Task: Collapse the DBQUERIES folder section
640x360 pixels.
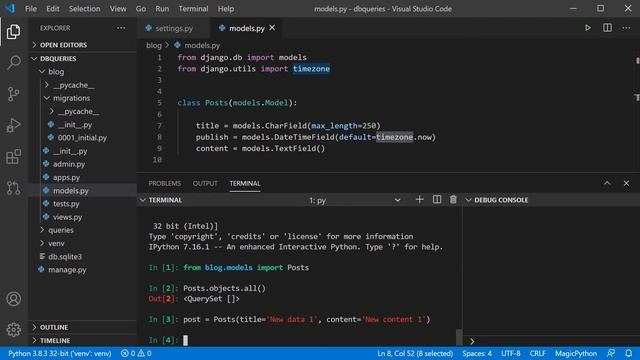Action: coord(58,58)
